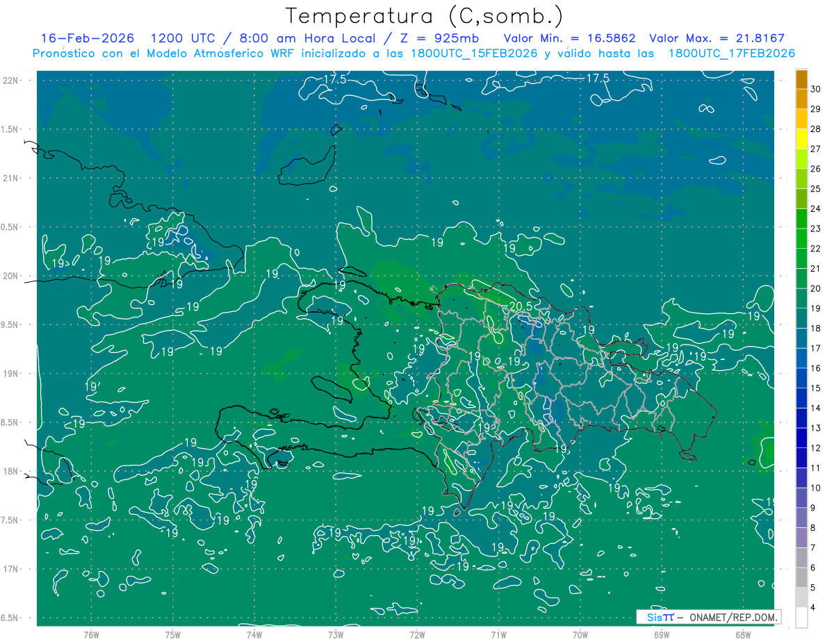Image resolution: width=834 pixels, height=644 pixels.
Task: Click the 'Temperatura (C,somb.)' chart title
Action: pos(425,17)
